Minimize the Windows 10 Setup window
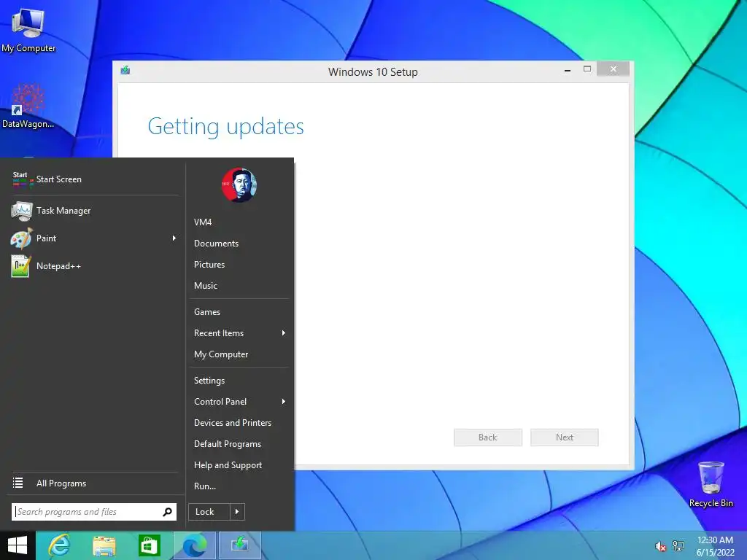Viewport: 747px width, 560px height. [x=568, y=70]
